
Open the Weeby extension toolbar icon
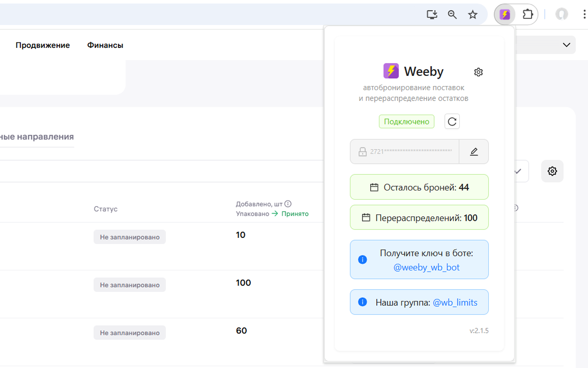click(x=505, y=15)
